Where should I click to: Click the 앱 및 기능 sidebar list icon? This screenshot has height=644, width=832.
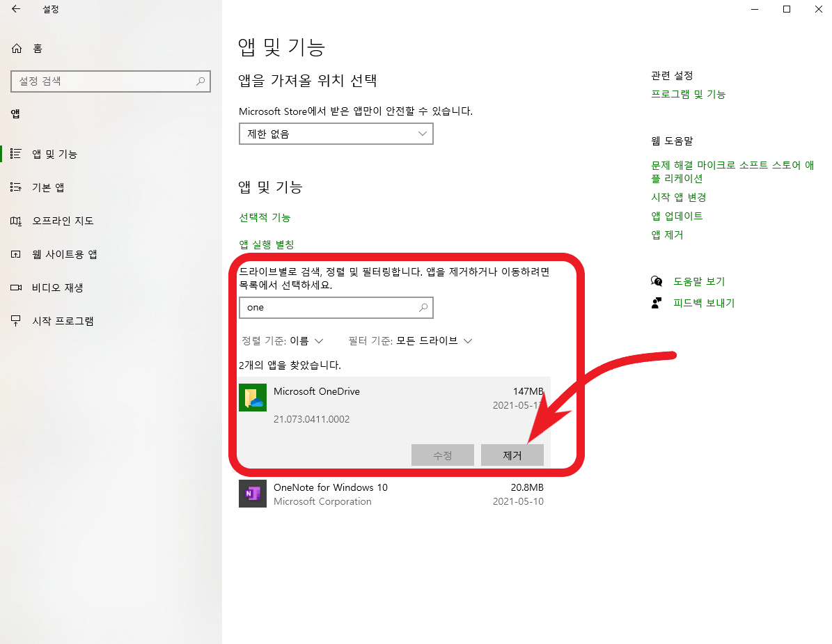pyautogui.click(x=16, y=154)
